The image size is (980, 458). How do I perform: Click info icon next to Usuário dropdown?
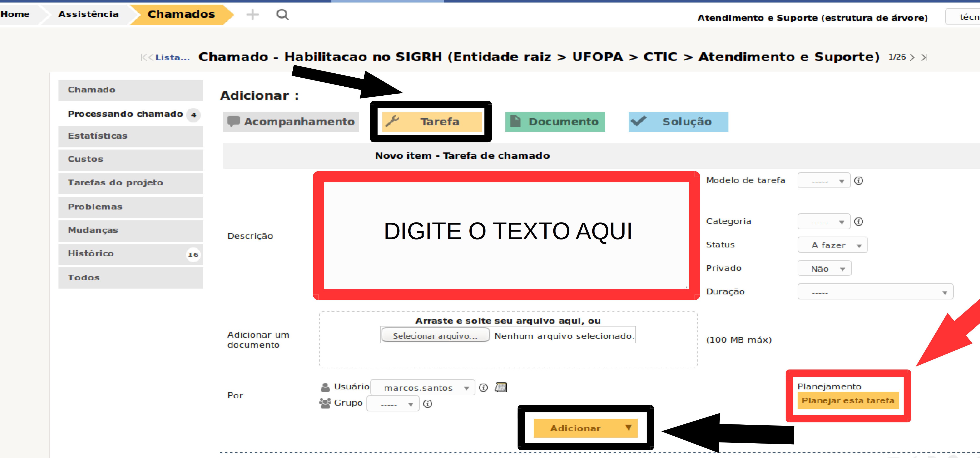483,388
